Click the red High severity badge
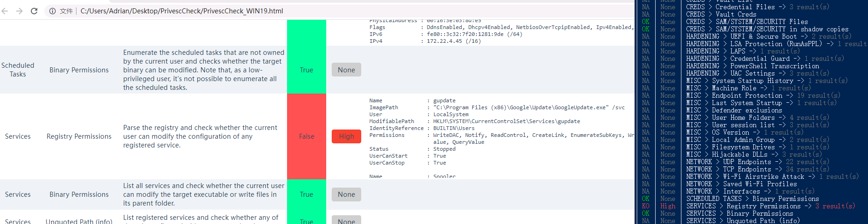The height and width of the screenshot is (224, 868). point(346,136)
